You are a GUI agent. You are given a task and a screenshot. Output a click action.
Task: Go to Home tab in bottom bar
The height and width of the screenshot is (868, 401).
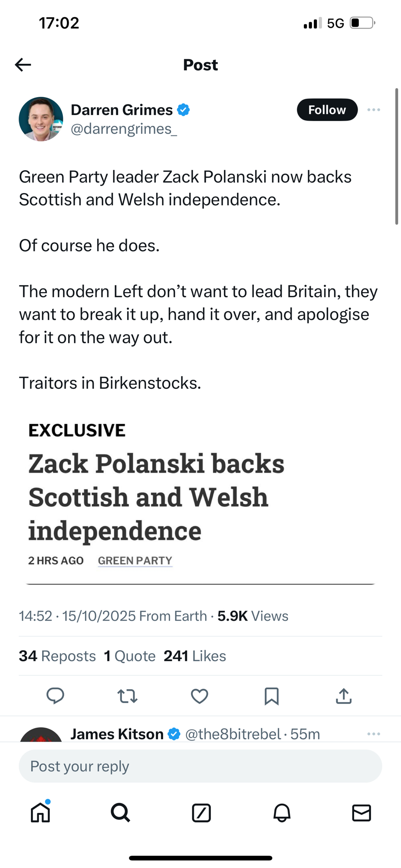coord(40,812)
